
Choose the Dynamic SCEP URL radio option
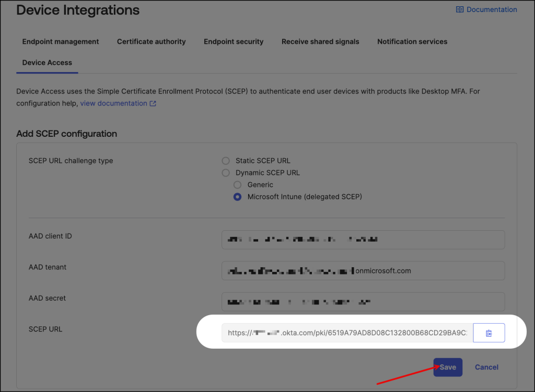[226, 173]
